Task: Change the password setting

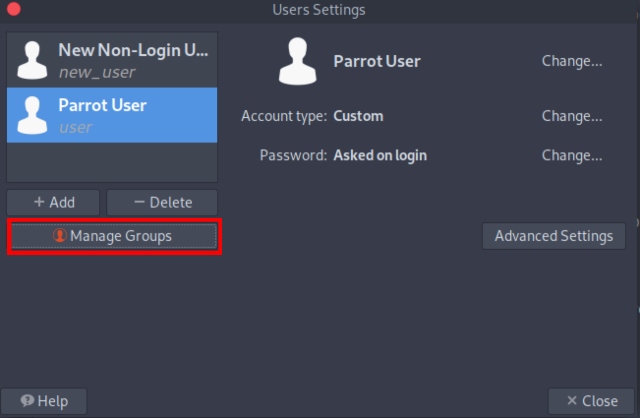Action: 572,155
